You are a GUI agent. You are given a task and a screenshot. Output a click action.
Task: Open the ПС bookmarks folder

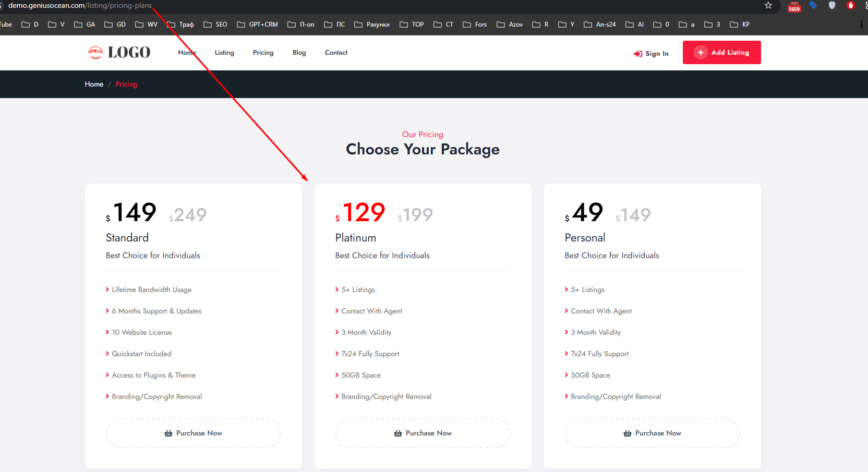point(334,25)
